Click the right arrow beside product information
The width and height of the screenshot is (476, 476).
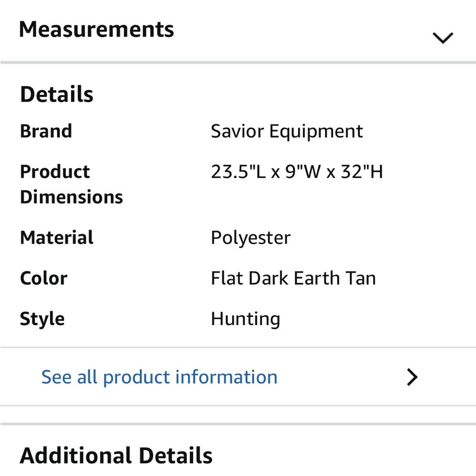[412, 377]
